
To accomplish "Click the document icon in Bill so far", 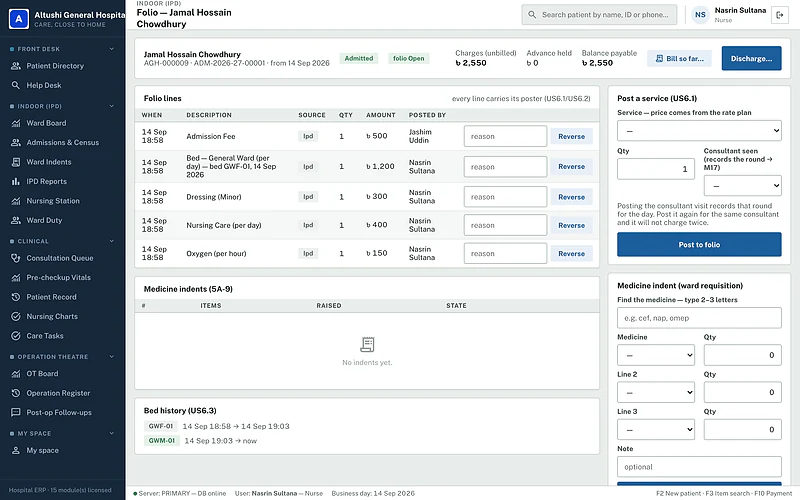I will [659, 59].
